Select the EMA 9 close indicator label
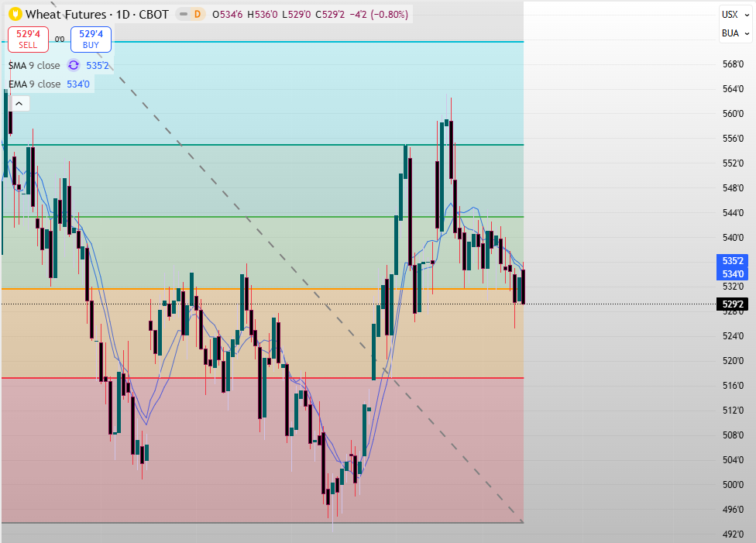Image resolution: width=756 pixels, height=543 pixels. pos(35,84)
